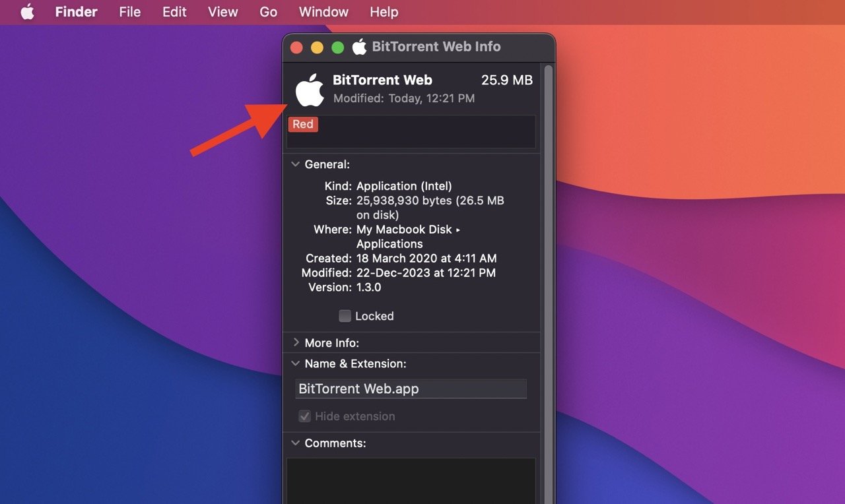This screenshot has height=504, width=845.
Task: Open the View menu
Action: [223, 12]
